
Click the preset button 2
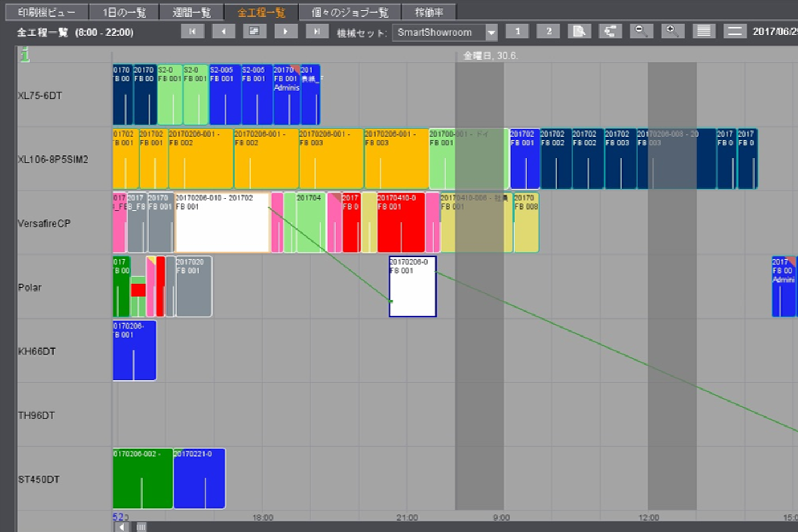[x=548, y=32]
